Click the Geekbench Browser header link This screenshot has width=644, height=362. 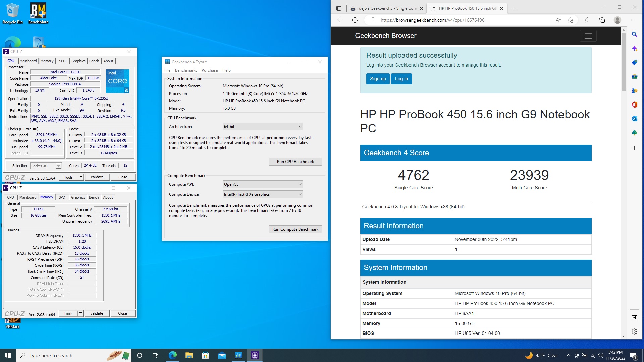tap(385, 36)
